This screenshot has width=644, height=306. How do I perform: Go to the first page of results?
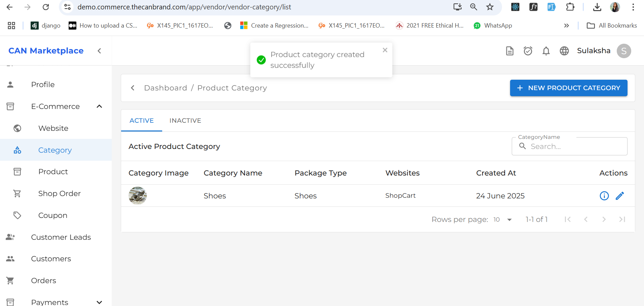click(x=568, y=219)
